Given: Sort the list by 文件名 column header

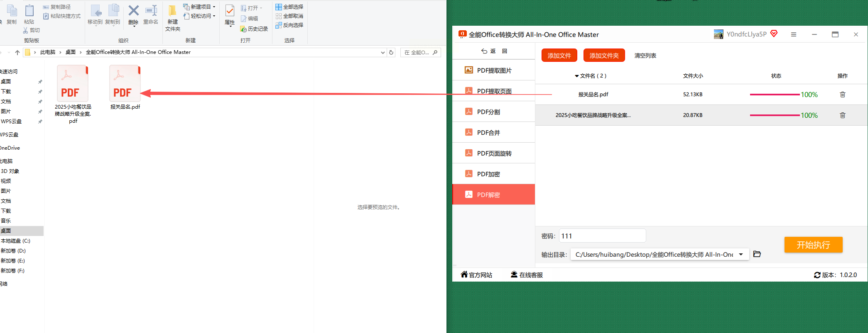Looking at the screenshot, I should point(591,76).
